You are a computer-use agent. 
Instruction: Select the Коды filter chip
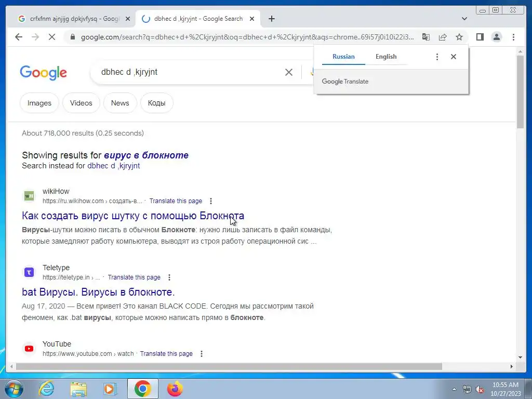[x=157, y=103]
